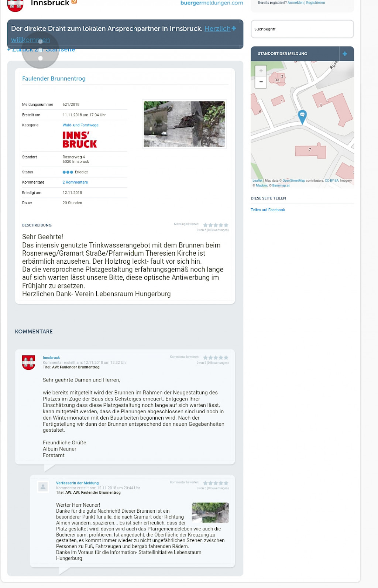Image resolution: width=378 pixels, height=588 pixels.
Task: Open the Mapbox attribution link
Action: [262, 185]
